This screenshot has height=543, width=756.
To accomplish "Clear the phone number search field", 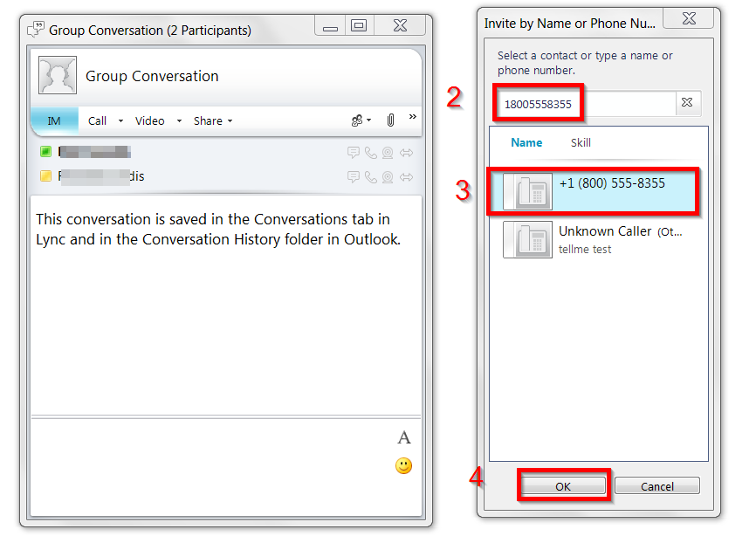I will [x=687, y=102].
